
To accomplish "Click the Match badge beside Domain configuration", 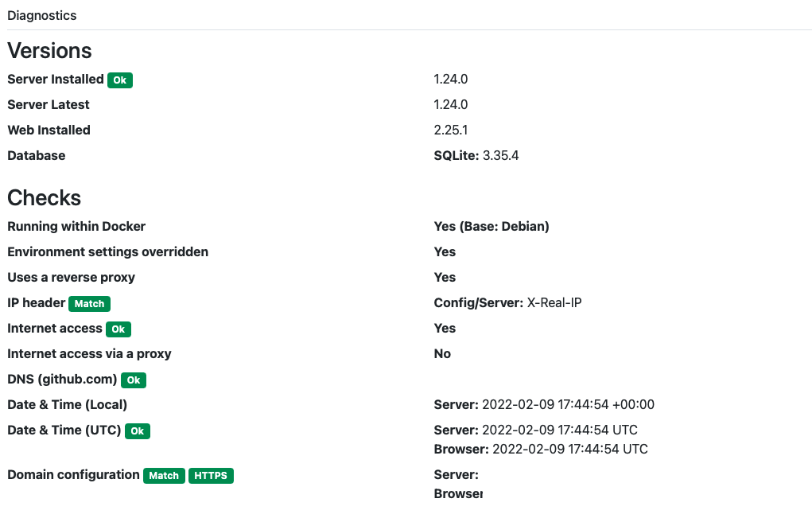I will coord(164,475).
